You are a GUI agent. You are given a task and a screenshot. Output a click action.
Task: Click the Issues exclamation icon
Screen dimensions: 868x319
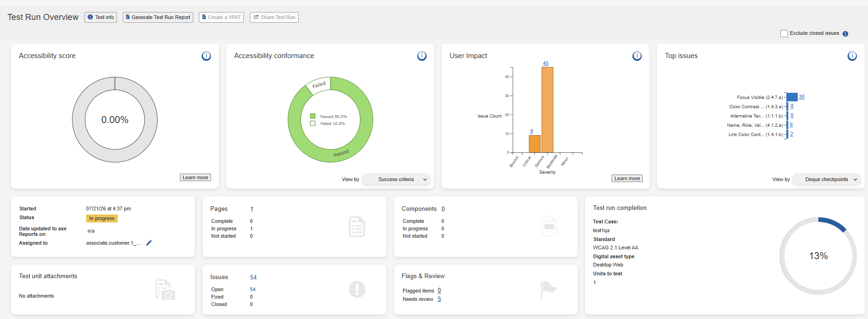coord(357,289)
